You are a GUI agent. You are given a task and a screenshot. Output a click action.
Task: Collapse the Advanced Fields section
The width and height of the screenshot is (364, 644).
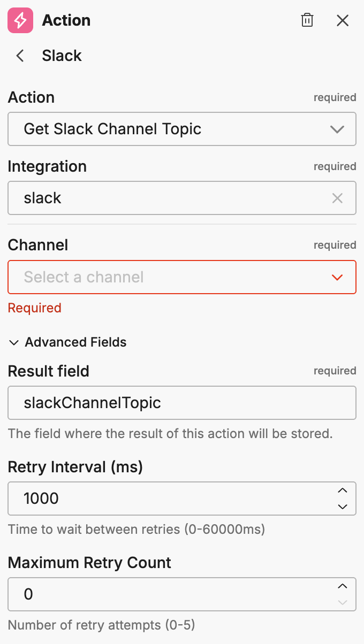pos(14,342)
